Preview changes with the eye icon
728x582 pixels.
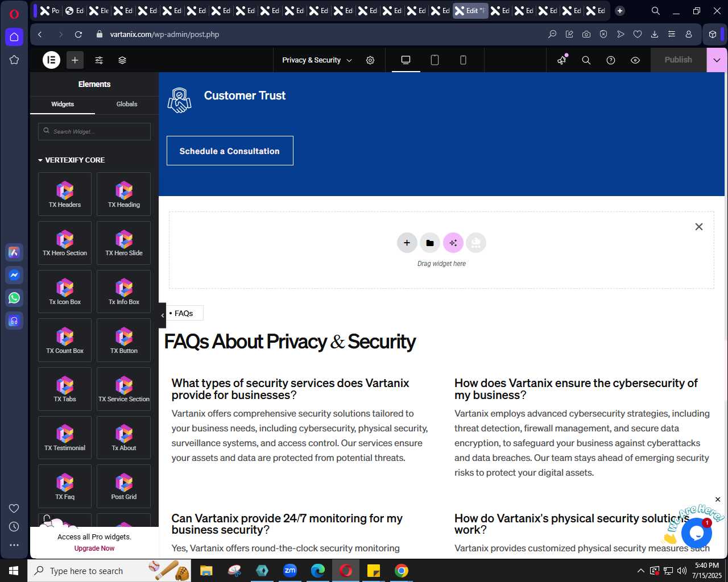click(x=635, y=60)
